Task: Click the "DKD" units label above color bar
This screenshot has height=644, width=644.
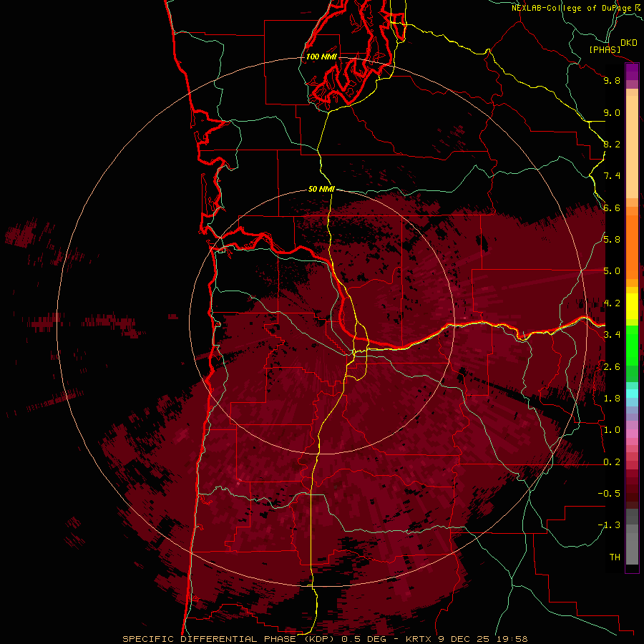Action: [629, 43]
